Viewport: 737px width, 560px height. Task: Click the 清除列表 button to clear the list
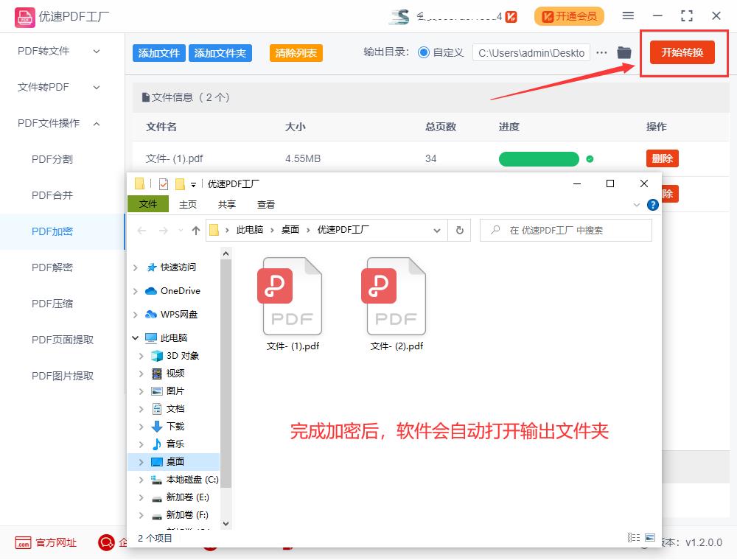pos(296,53)
